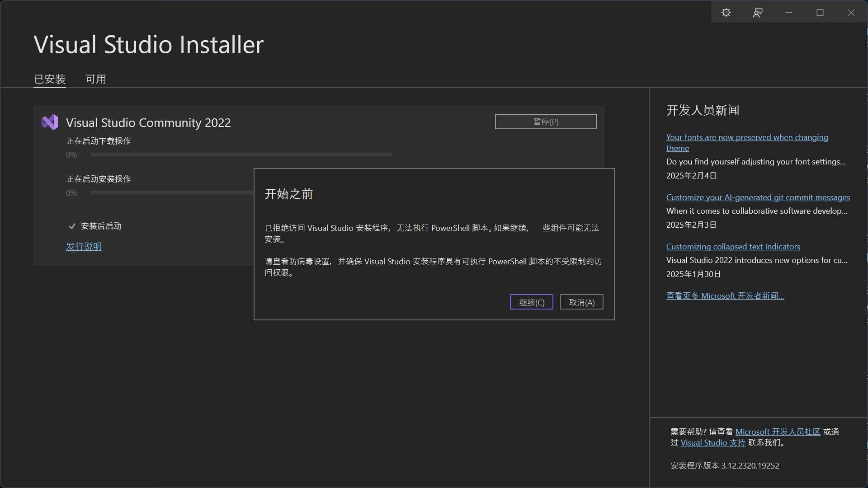Toggle the 安装后启动 checkbox
Image resolution: width=868 pixels, height=488 pixels.
[x=72, y=226]
